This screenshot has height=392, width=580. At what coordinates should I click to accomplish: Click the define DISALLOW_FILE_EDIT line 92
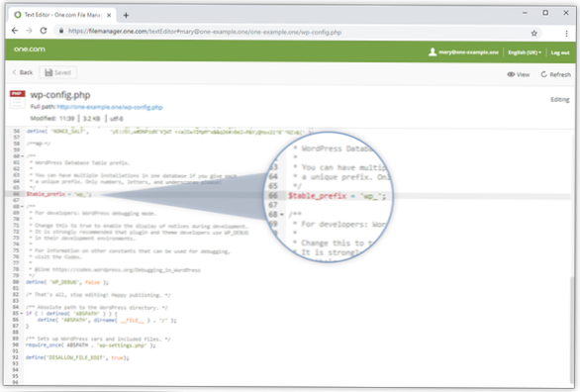[77, 357]
